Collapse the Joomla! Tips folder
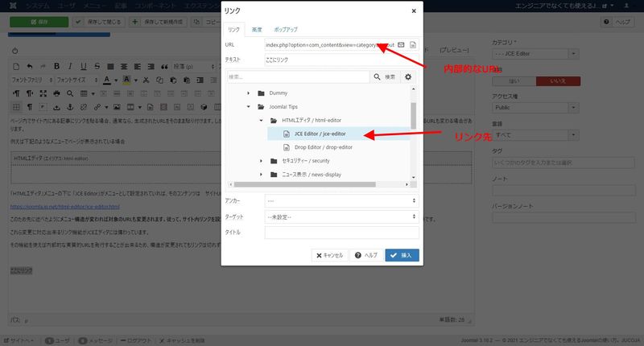Viewport: 644px width, 346px height. pos(249,106)
